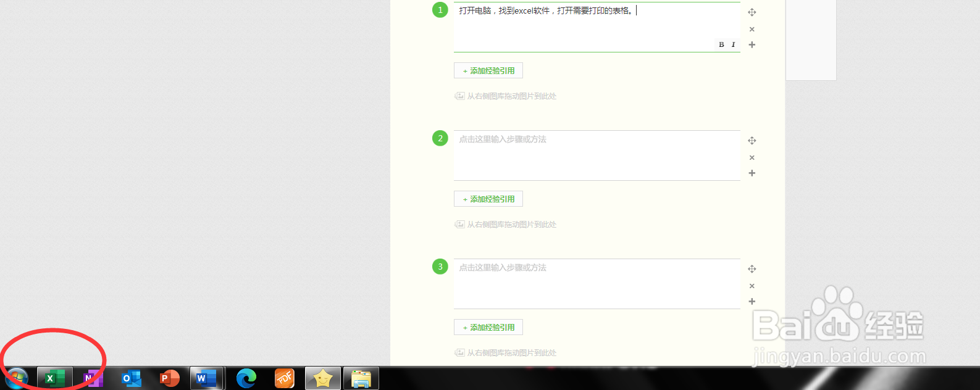The image size is (980, 390).
Task: Add a new step after step 3
Action: pos(752,301)
